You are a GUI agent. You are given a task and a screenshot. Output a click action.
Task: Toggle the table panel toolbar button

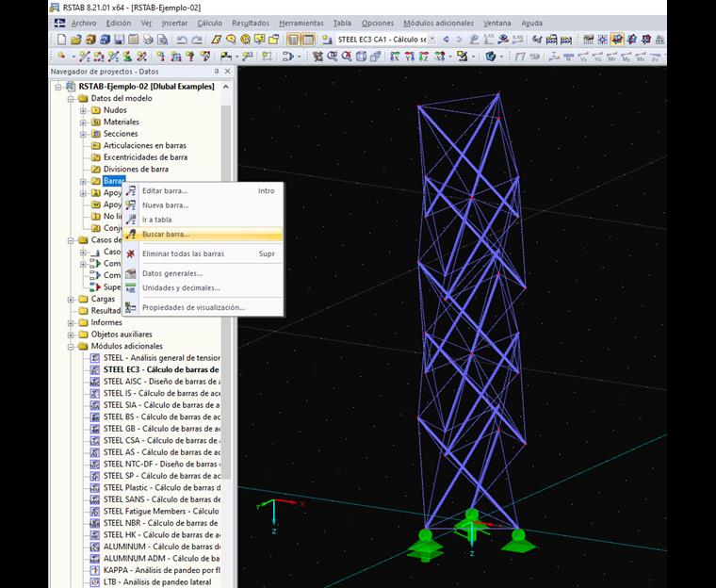coord(308,40)
